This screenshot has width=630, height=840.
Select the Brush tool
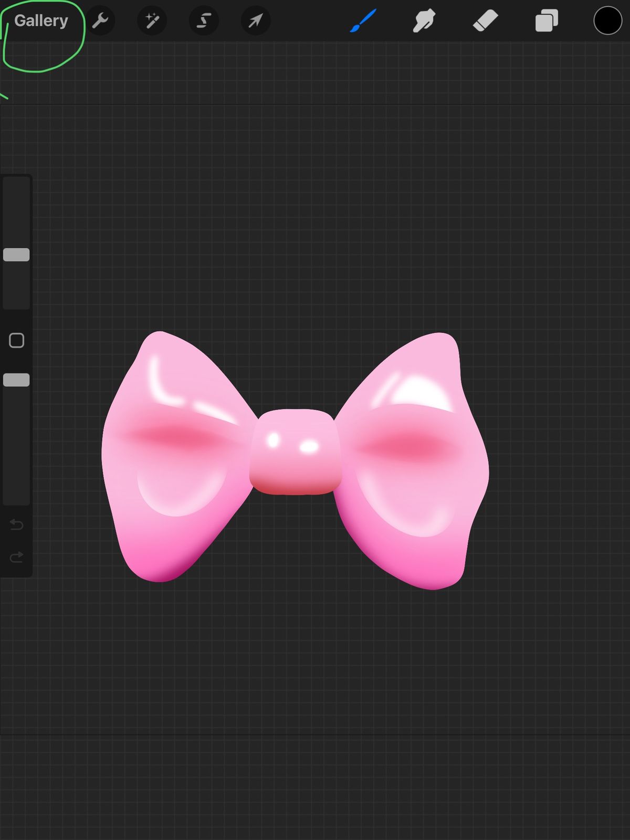(363, 21)
